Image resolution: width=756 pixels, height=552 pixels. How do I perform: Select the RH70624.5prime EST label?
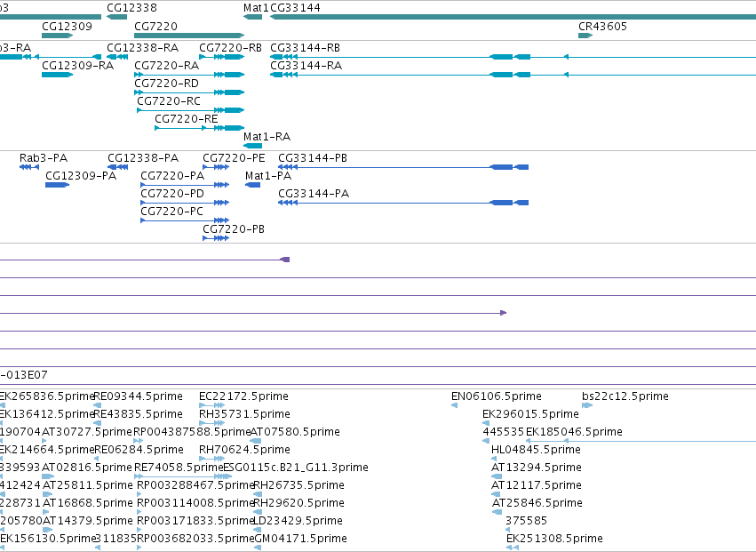pyautogui.click(x=245, y=450)
